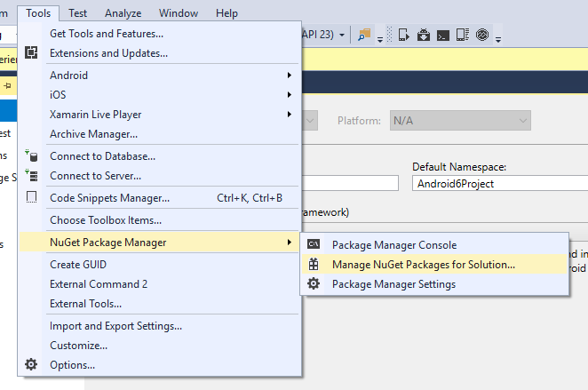Click the Connect to Server icon
Viewport: 588px width, 390px height.
tap(31, 175)
